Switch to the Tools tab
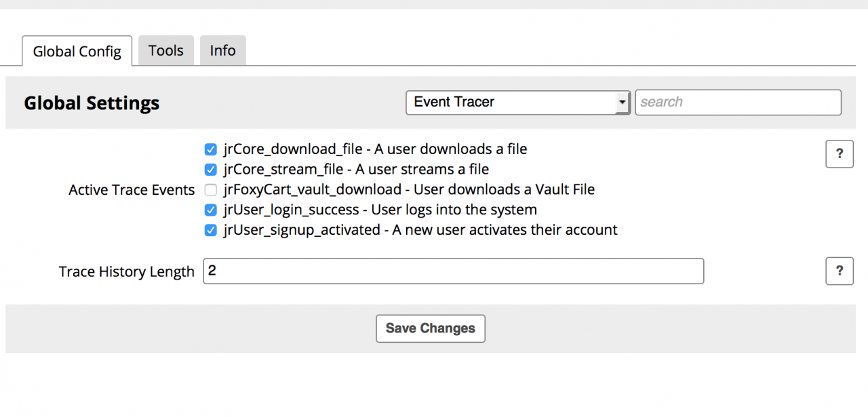Viewport: 868px width, 418px height. (166, 51)
